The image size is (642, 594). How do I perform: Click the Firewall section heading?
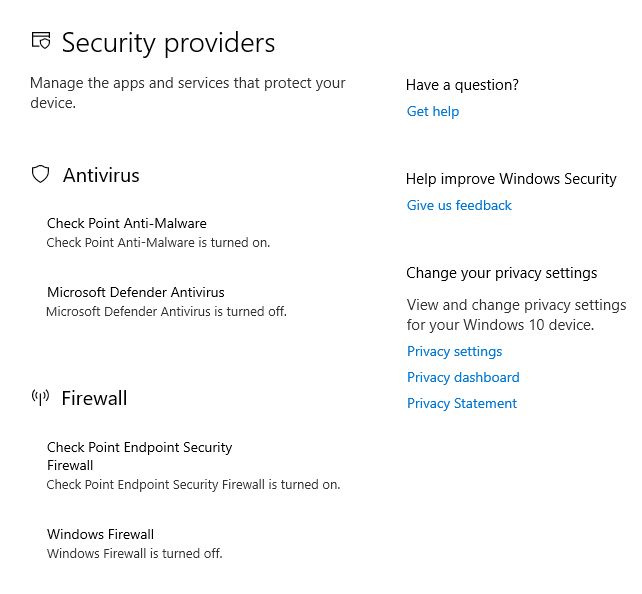(x=94, y=398)
